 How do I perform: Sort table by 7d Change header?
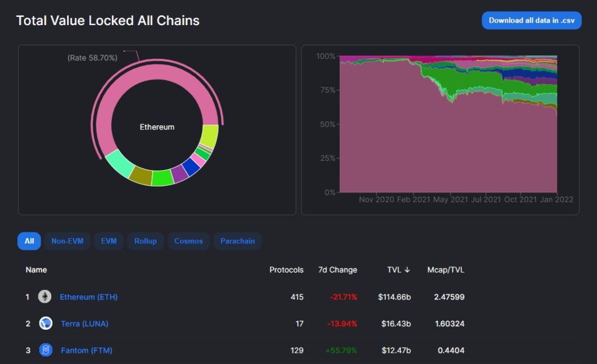coord(338,270)
